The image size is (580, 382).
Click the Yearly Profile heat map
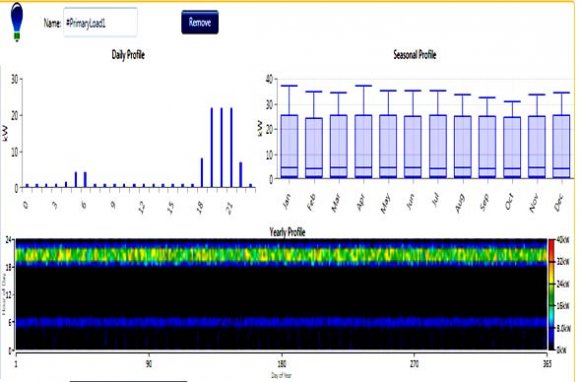[281, 294]
